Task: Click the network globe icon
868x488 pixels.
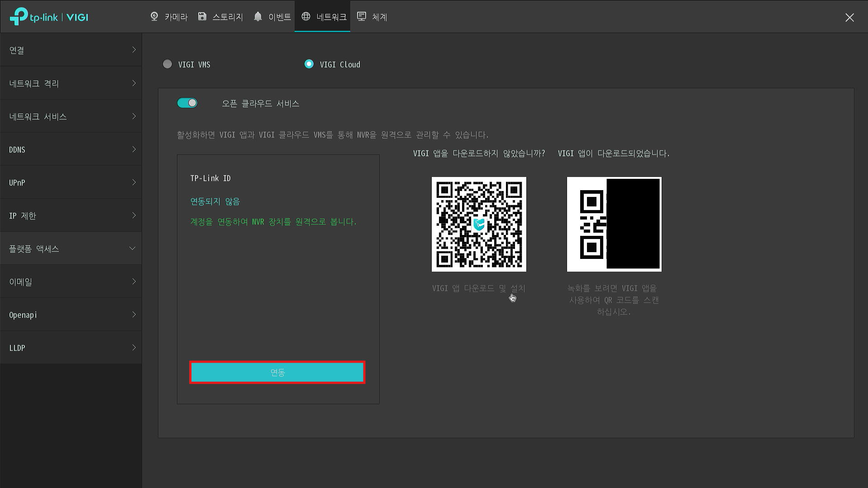Action: pyautogui.click(x=306, y=17)
